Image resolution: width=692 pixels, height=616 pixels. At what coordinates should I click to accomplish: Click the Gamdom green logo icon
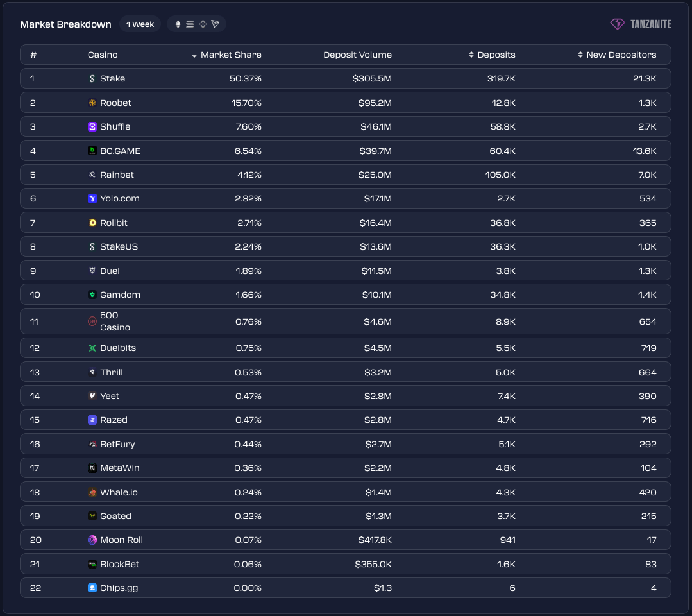(x=92, y=295)
